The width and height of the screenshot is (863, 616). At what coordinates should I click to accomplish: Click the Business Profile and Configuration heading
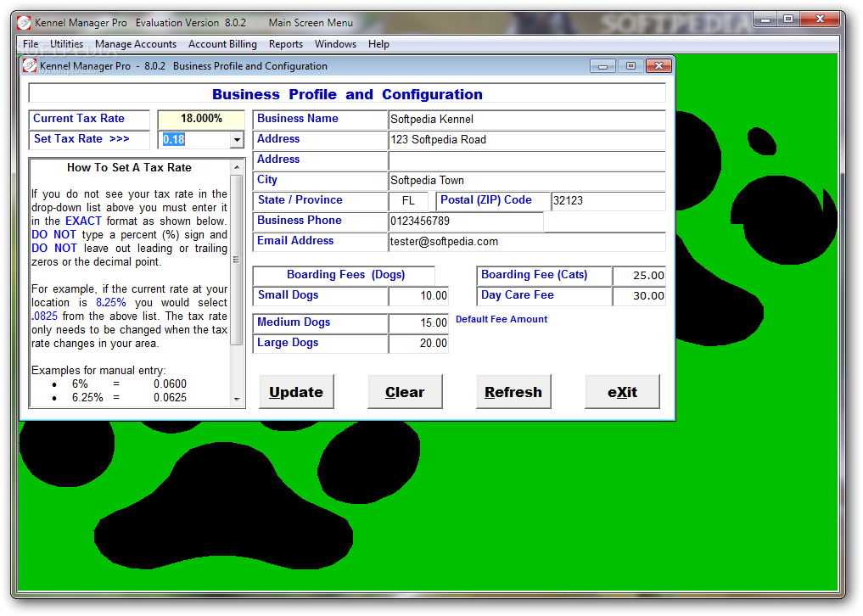(x=347, y=94)
